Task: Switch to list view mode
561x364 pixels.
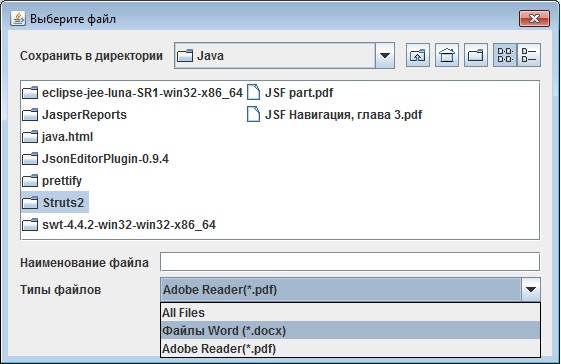Action: 505,55
